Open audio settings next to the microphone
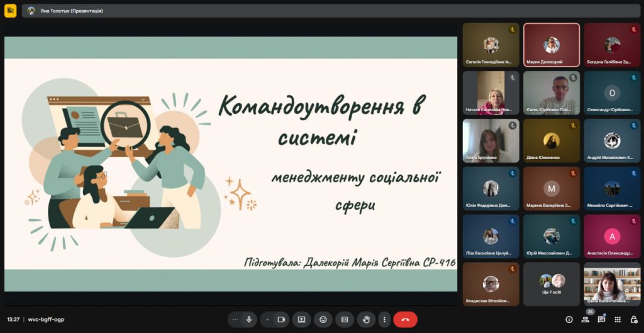The image size is (644, 333). tap(235, 319)
